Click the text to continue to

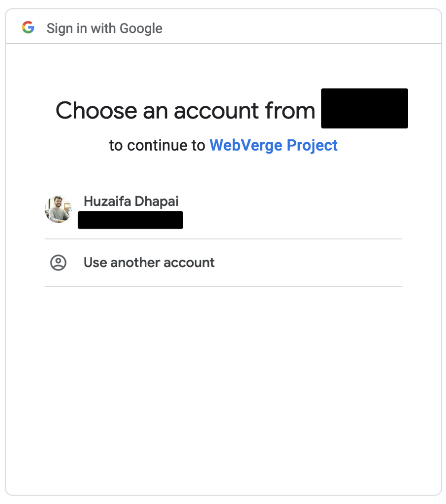pyautogui.click(x=157, y=145)
